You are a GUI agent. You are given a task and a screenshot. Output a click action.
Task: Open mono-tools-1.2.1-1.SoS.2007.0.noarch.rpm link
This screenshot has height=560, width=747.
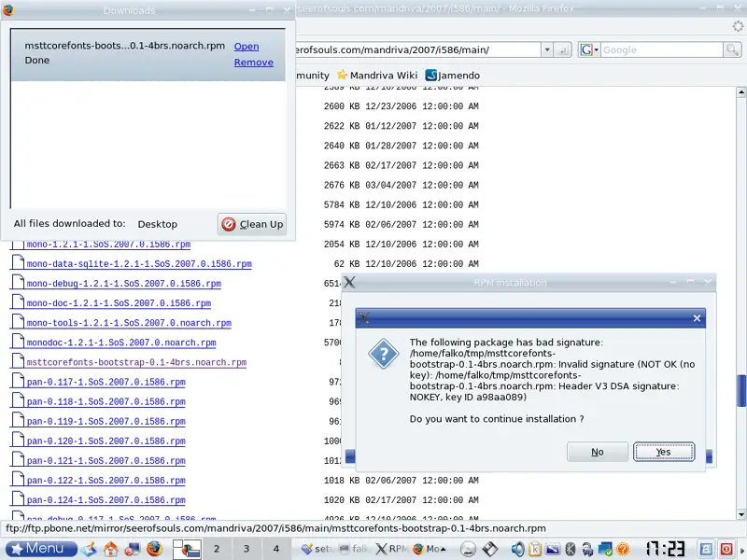[129, 323]
